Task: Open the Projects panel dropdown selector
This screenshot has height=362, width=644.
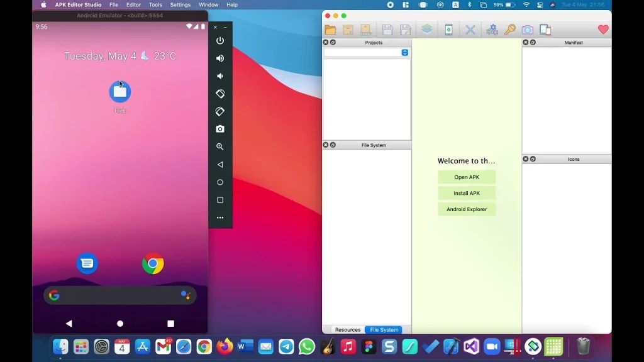Action: point(404,53)
